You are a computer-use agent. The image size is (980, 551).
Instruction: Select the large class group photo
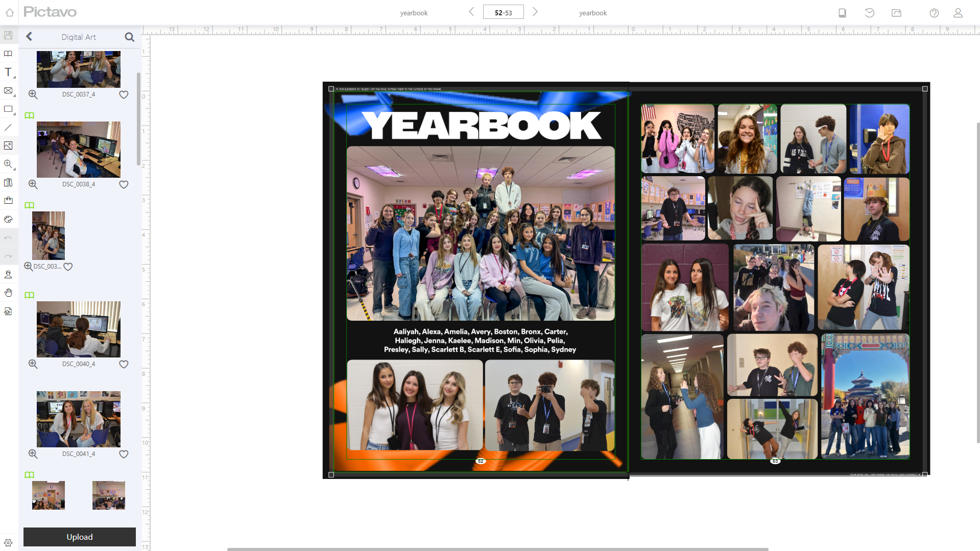481,233
